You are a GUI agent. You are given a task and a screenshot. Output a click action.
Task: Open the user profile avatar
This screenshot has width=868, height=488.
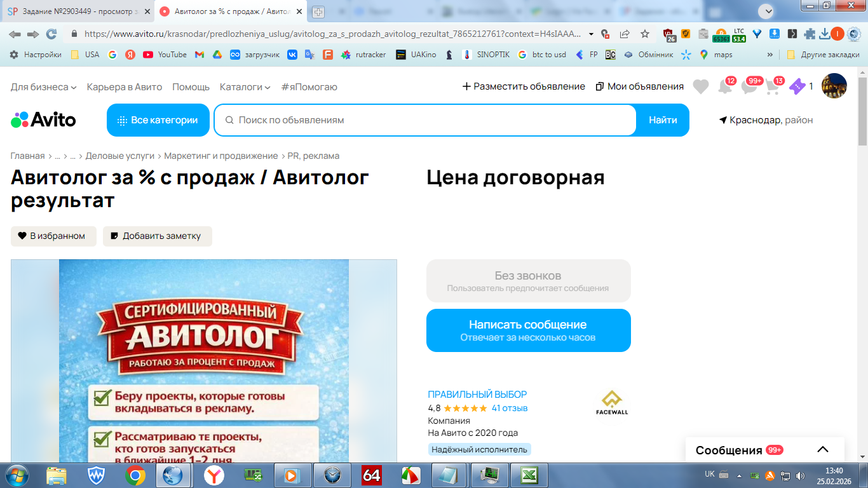point(834,86)
